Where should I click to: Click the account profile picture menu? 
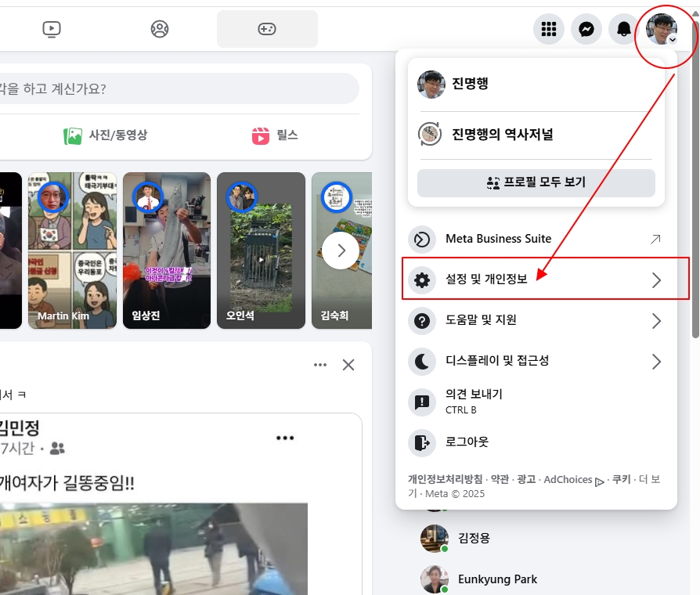point(662,30)
